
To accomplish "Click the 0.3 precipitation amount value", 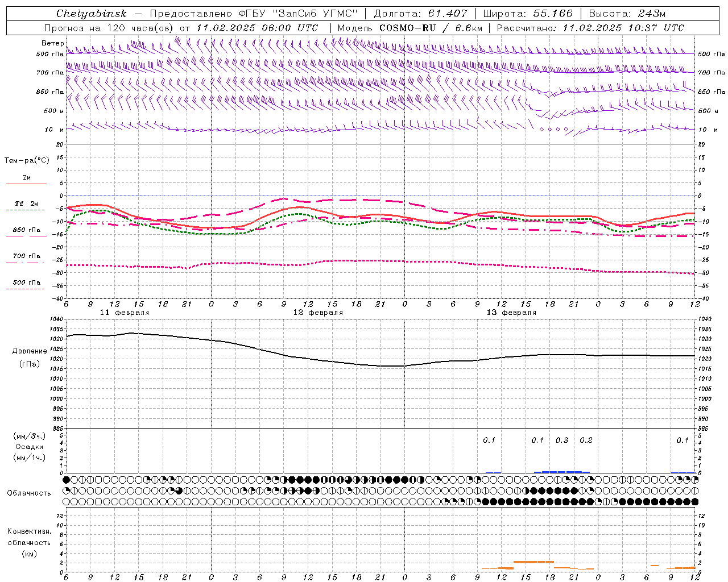I will [x=562, y=440].
